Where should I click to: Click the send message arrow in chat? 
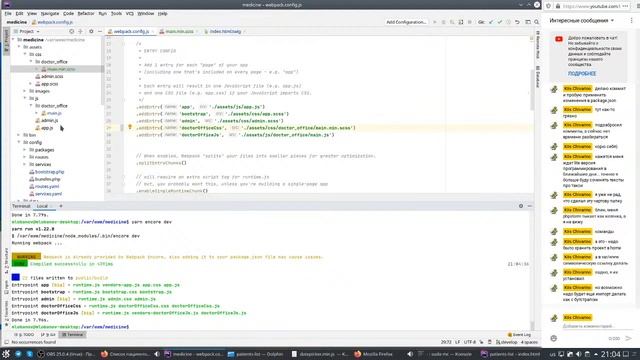click(629, 338)
